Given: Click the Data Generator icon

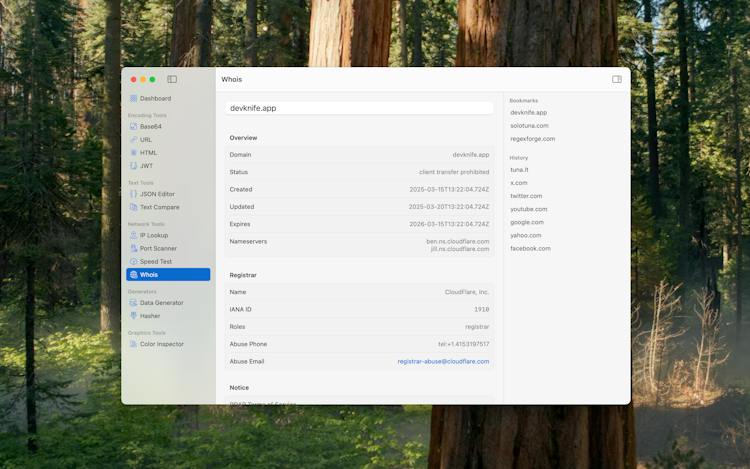Looking at the screenshot, I should point(133,303).
